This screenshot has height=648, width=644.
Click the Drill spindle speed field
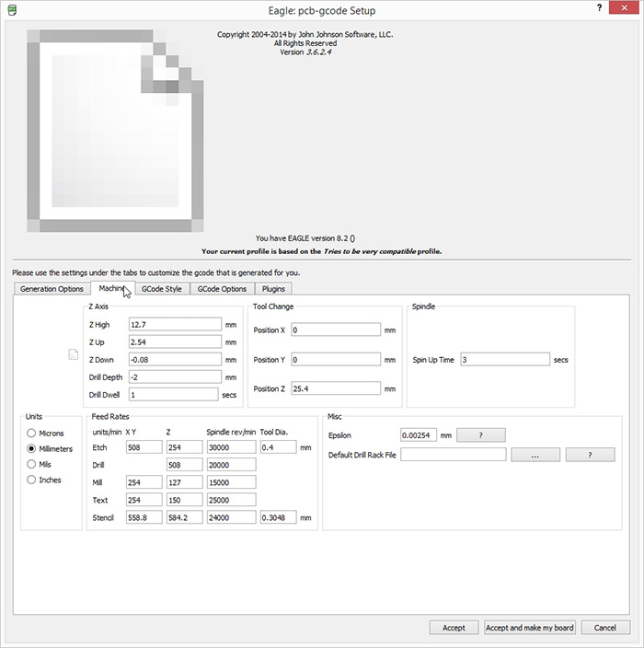click(x=231, y=465)
